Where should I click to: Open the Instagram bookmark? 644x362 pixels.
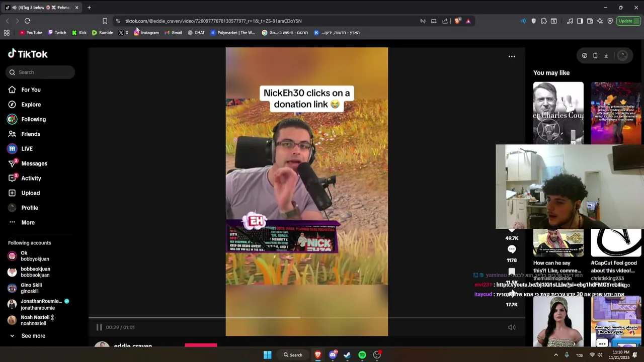(146, 33)
